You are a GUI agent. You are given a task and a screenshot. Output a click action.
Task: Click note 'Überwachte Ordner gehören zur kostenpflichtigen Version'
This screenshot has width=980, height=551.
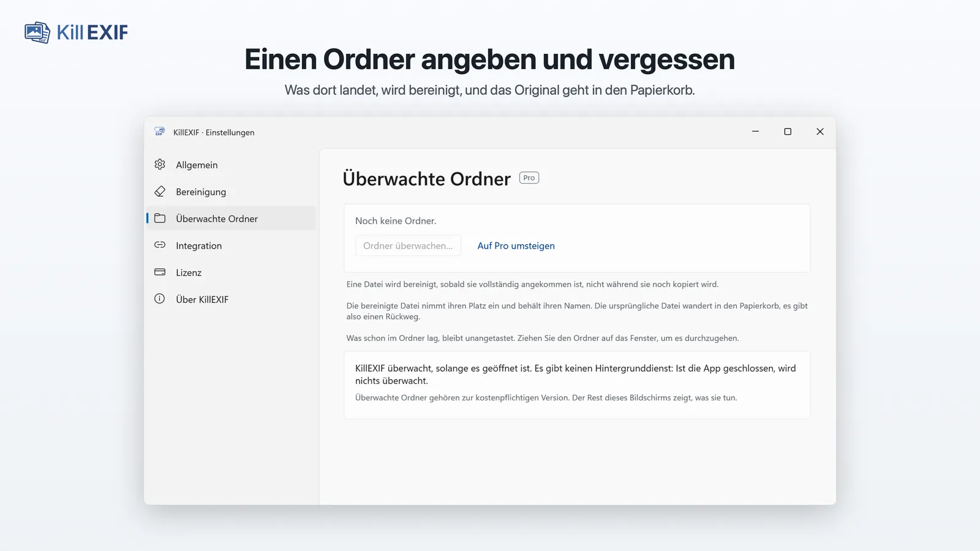(462, 397)
